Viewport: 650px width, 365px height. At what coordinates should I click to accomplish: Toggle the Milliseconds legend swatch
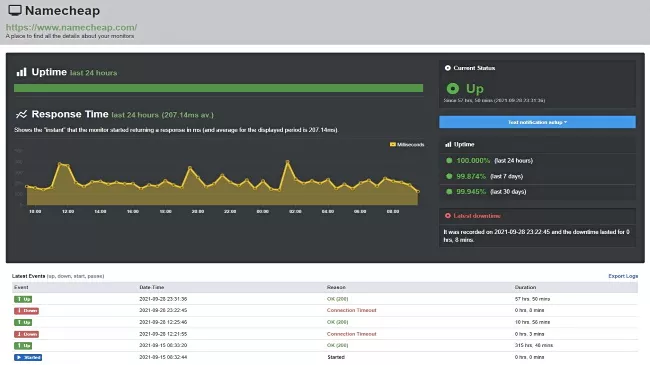pos(393,144)
